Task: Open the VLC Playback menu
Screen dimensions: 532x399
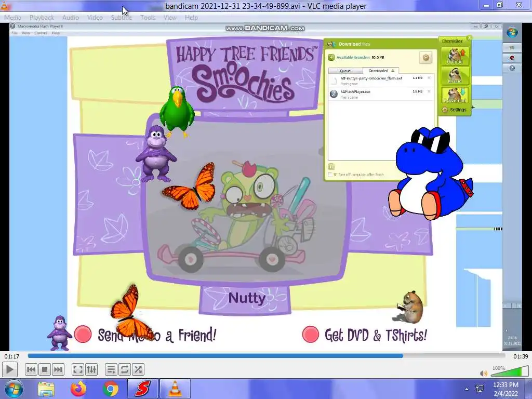Action: (x=42, y=17)
